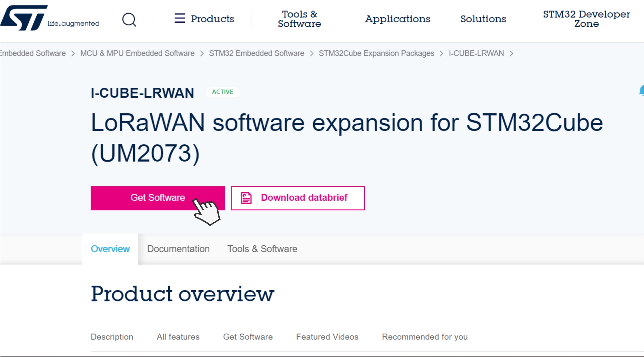Click the databrief document icon
Screen dimensions: 644x357
tap(246, 198)
